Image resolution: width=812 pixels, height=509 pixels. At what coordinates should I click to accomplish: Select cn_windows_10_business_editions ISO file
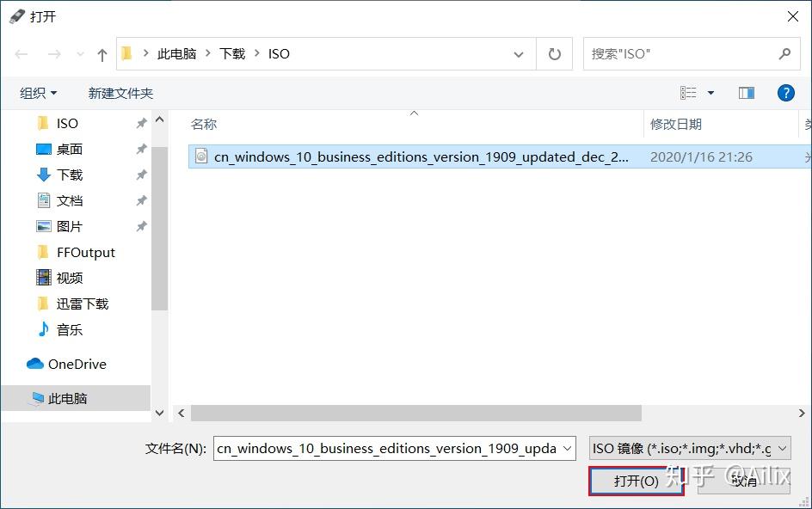421,156
